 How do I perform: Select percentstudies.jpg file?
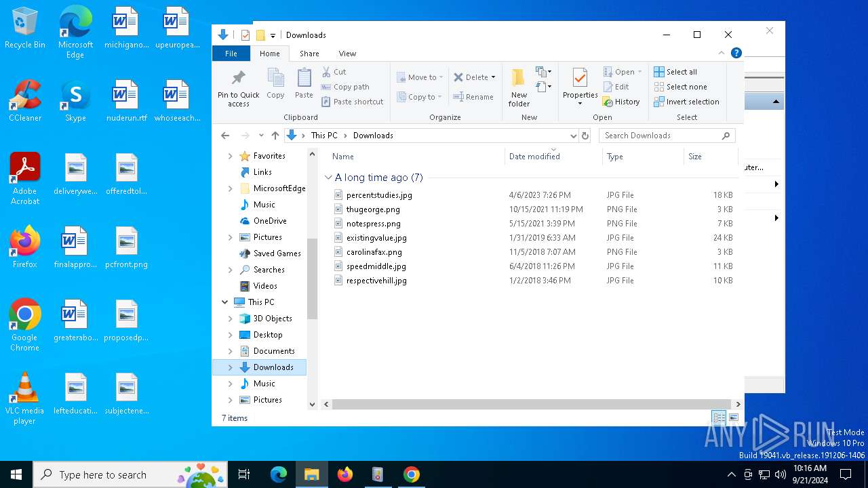coord(373,195)
